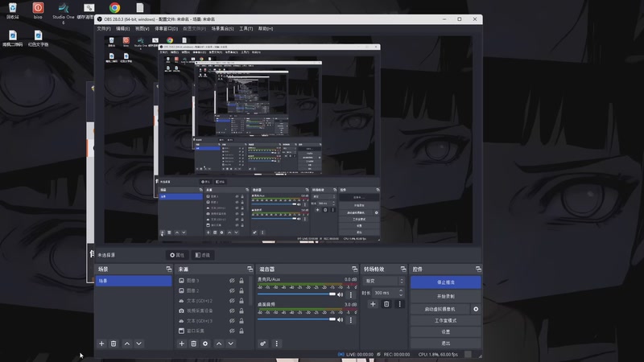Add a scene transition with plus icon
Image resolution: width=644 pixels, height=362 pixels.
point(373,304)
